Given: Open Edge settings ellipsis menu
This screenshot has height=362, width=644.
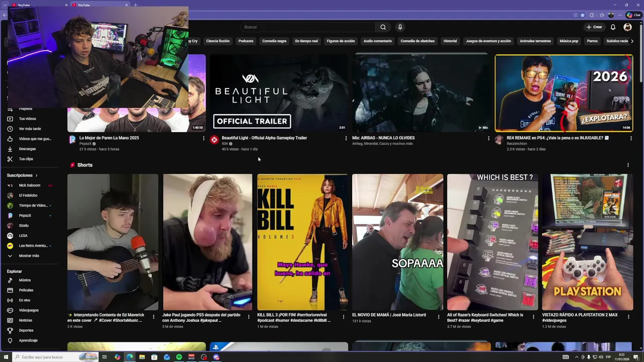Looking at the screenshot, I should [620, 15].
